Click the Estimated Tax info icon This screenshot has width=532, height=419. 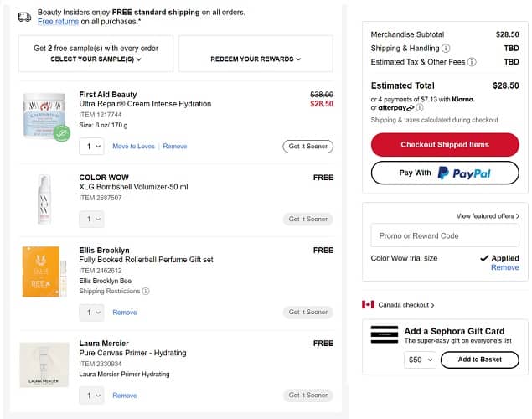pyautogui.click(x=473, y=62)
